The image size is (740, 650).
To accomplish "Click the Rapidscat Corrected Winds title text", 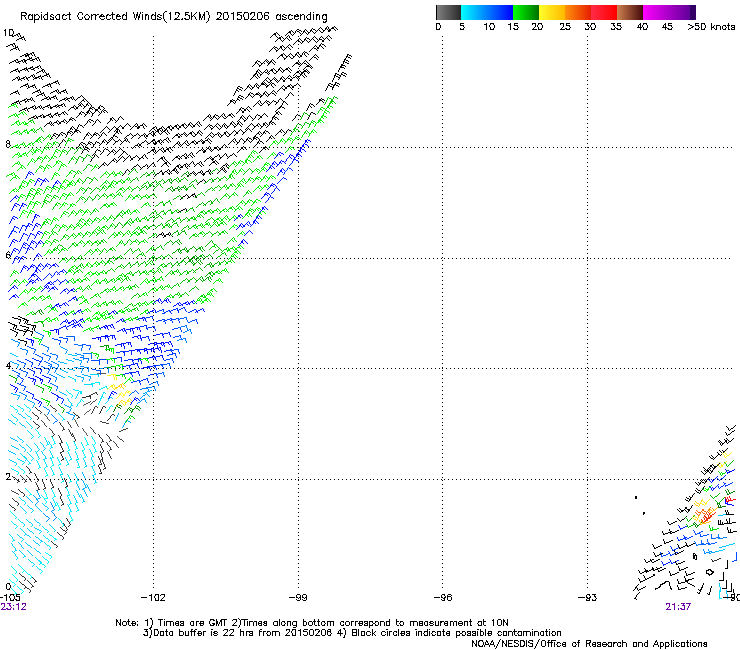I will point(174,17).
